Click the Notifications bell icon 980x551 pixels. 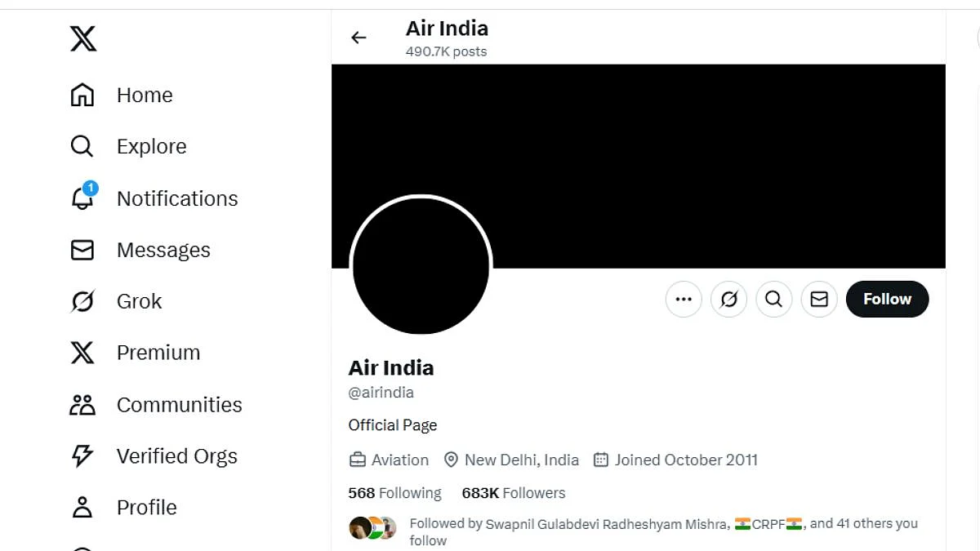tap(82, 198)
